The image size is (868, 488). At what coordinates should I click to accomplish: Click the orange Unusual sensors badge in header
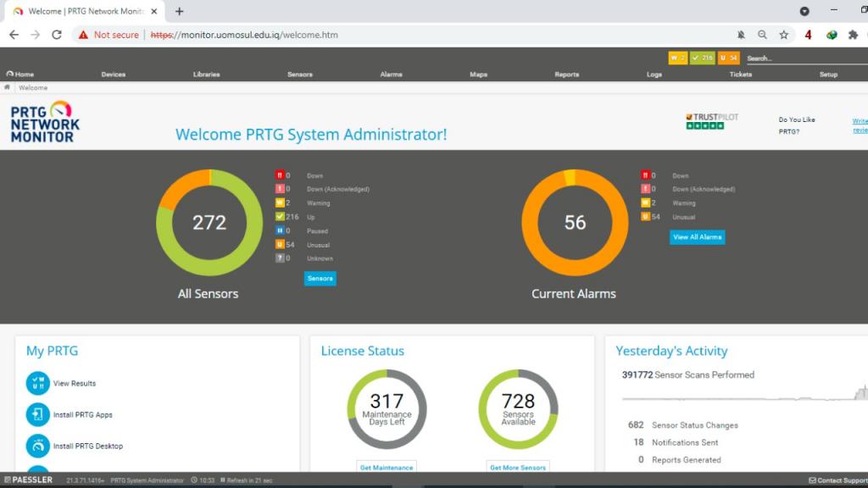(x=729, y=58)
